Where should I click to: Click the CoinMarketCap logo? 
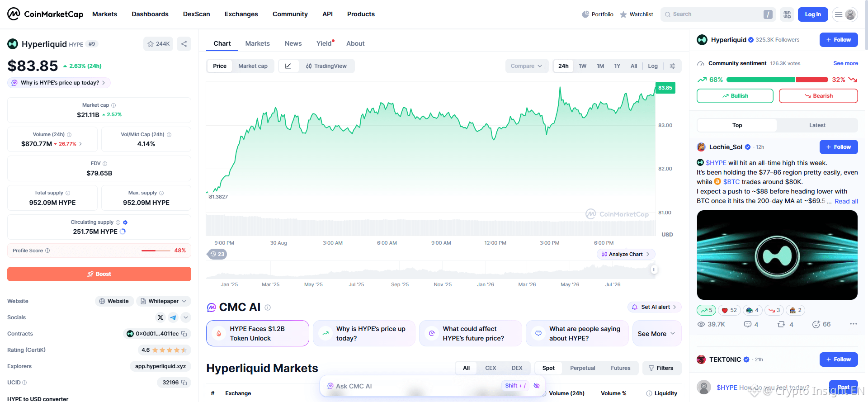click(x=45, y=14)
